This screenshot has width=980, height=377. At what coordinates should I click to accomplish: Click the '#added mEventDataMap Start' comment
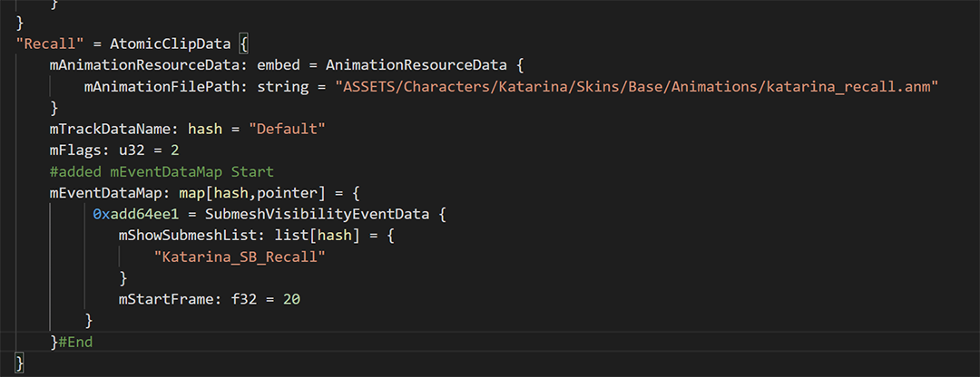162,171
